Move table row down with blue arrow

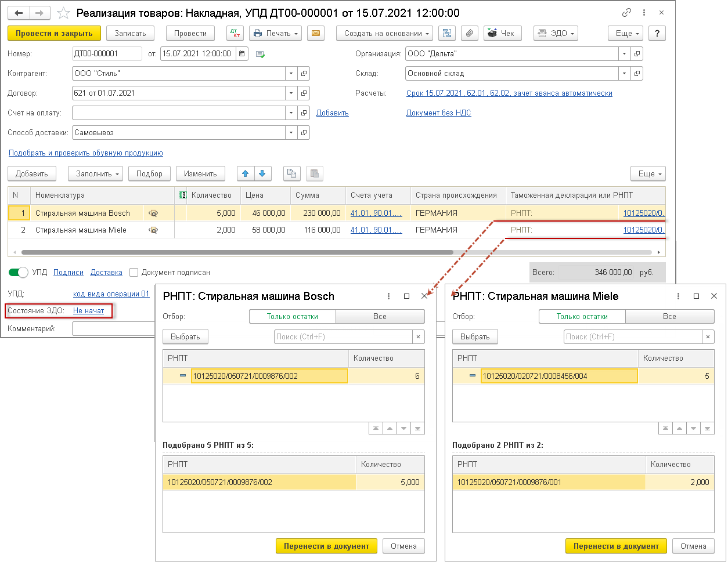262,173
